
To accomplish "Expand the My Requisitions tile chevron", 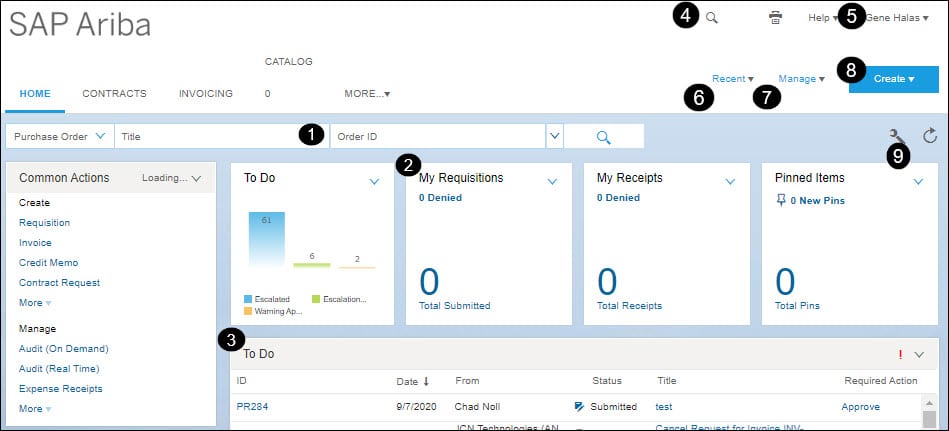I will pyautogui.click(x=552, y=181).
